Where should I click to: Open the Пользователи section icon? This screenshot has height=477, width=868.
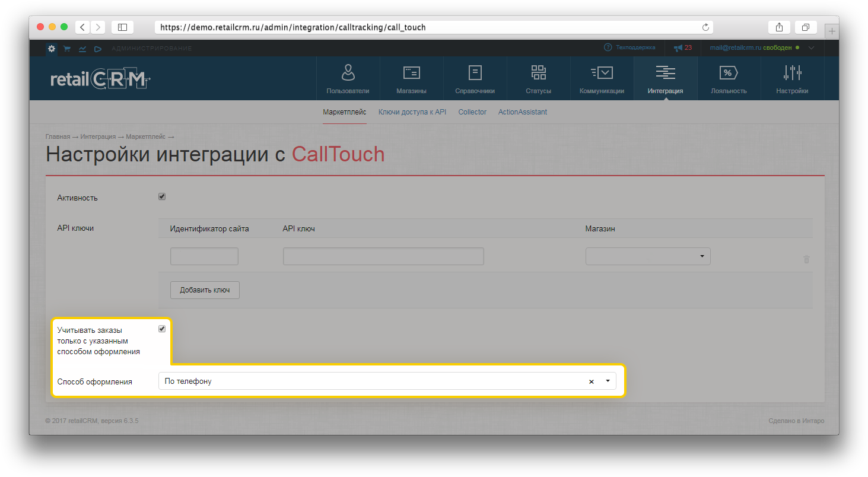coord(348,72)
